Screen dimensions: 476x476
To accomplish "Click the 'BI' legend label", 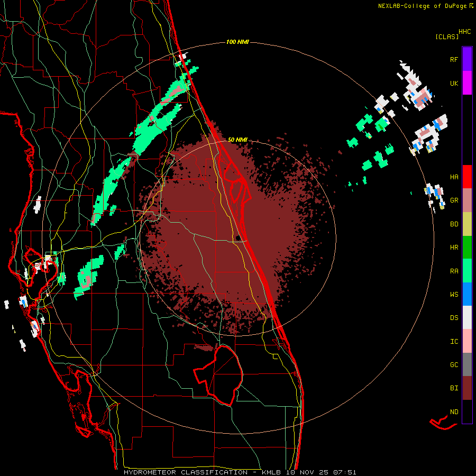I will click(454, 388).
